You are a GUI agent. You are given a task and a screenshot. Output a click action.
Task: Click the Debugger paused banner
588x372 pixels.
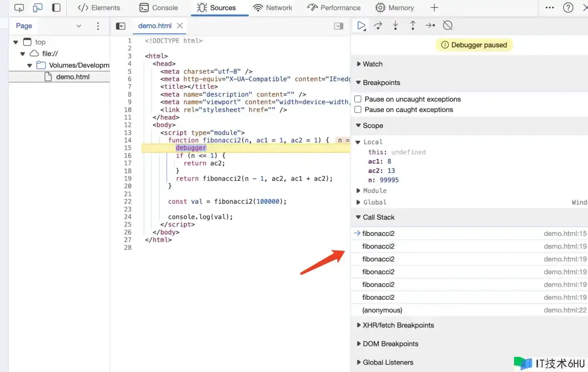point(474,45)
